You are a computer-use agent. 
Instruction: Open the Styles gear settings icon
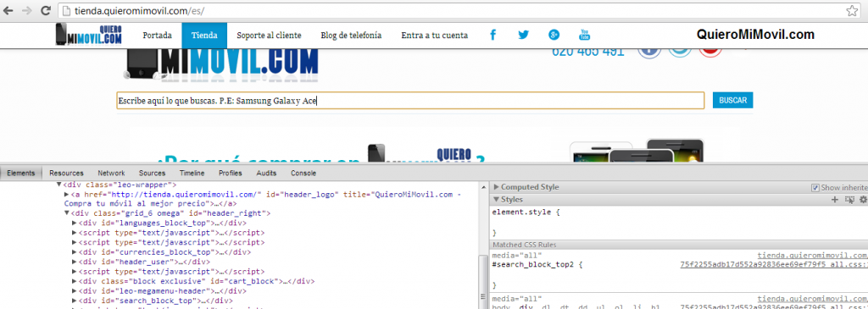coord(863,200)
